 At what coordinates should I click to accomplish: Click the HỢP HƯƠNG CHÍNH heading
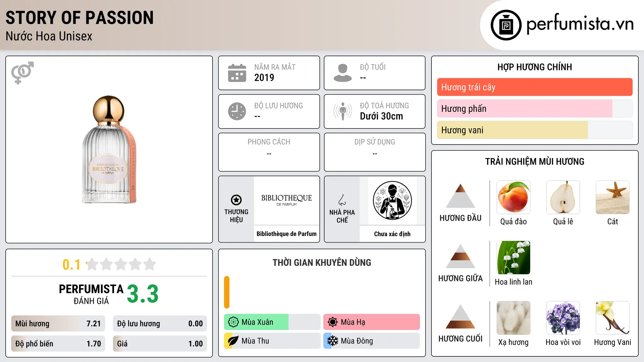[535, 67]
